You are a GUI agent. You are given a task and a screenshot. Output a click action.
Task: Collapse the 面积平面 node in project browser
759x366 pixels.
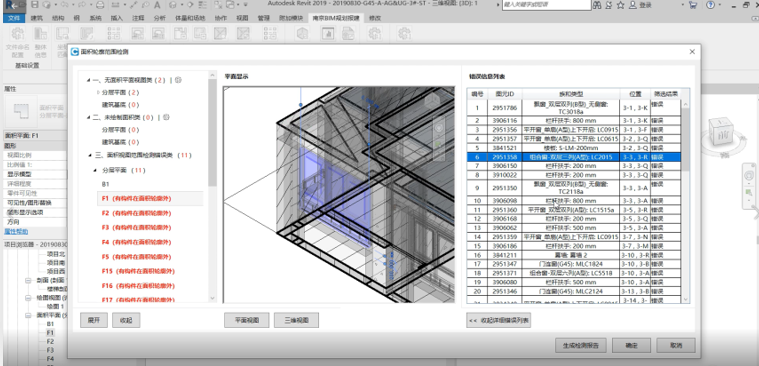[28, 315]
